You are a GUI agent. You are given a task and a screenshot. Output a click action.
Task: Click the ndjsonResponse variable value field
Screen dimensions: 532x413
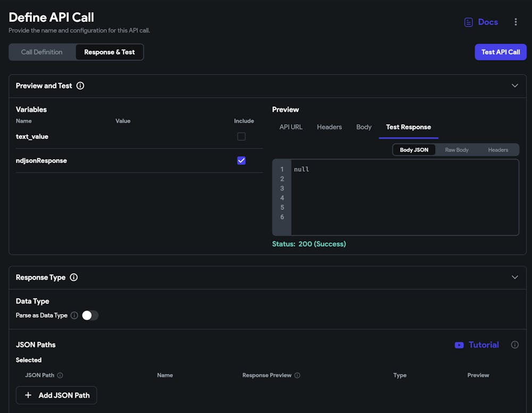click(x=171, y=161)
